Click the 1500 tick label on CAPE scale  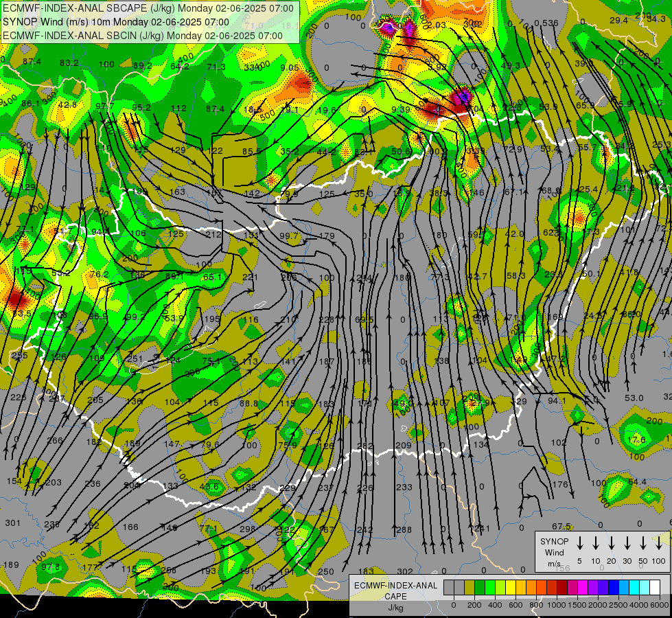(x=577, y=605)
